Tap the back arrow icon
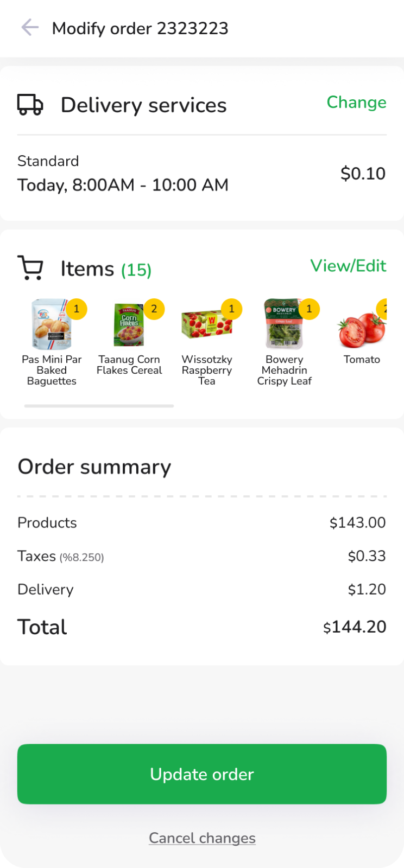The width and height of the screenshot is (404, 868). 30,27
